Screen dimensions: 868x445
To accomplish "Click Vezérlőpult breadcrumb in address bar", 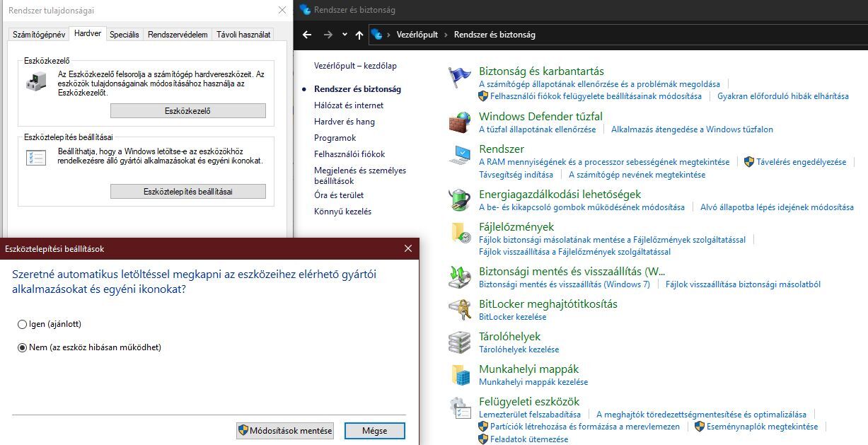I will coord(417,35).
